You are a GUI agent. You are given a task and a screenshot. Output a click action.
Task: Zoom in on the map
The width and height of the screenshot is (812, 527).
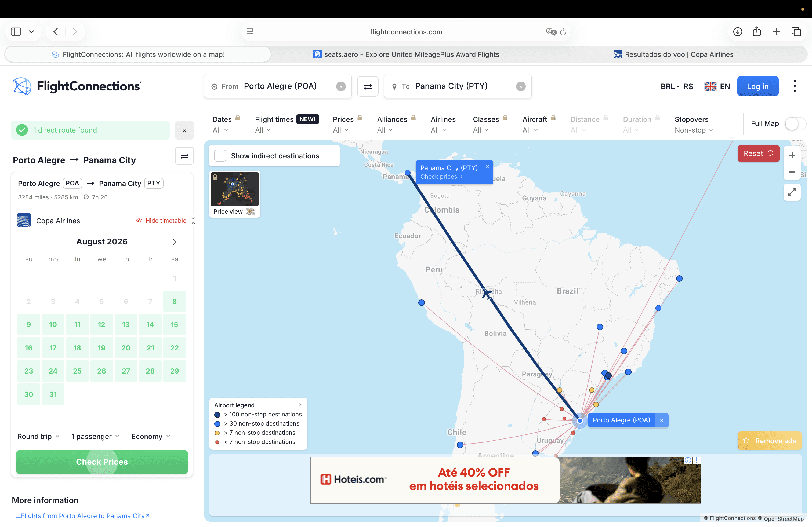pos(792,155)
